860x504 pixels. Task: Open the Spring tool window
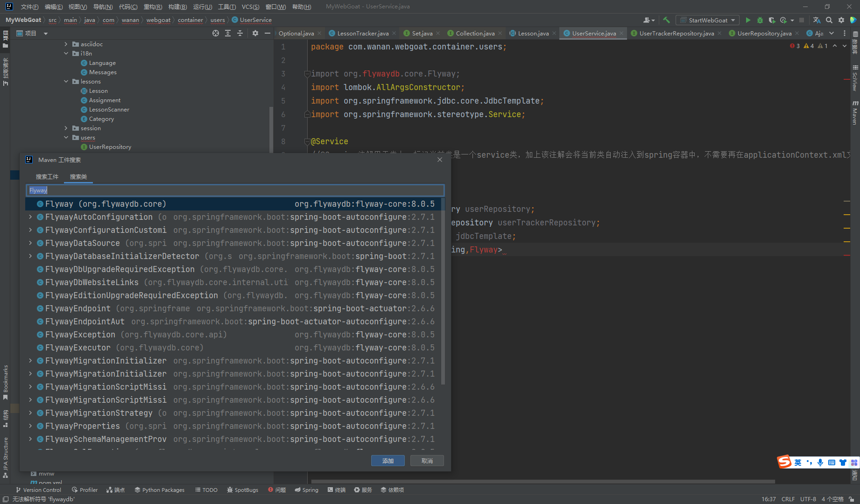click(306, 490)
